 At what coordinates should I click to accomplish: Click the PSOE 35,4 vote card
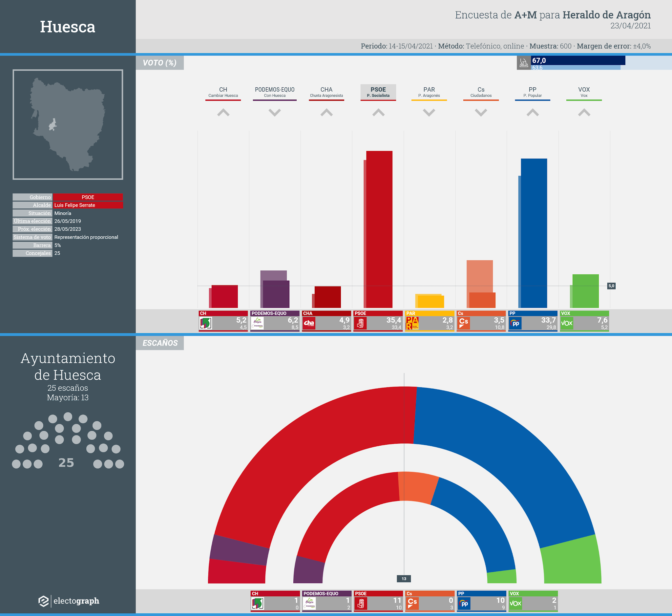click(x=378, y=321)
